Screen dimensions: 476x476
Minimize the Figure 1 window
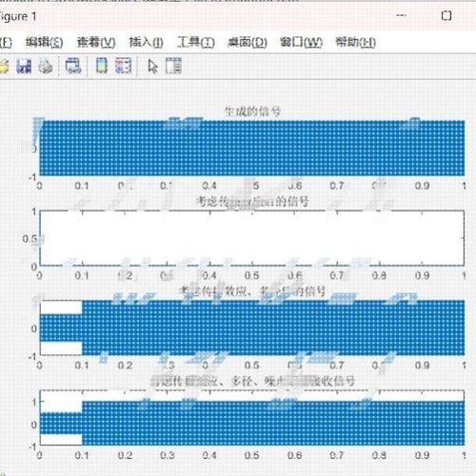[x=402, y=15]
